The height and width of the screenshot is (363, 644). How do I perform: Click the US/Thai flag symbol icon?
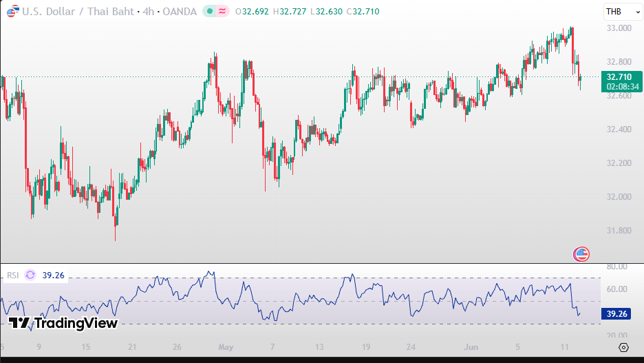coord(13,11)
